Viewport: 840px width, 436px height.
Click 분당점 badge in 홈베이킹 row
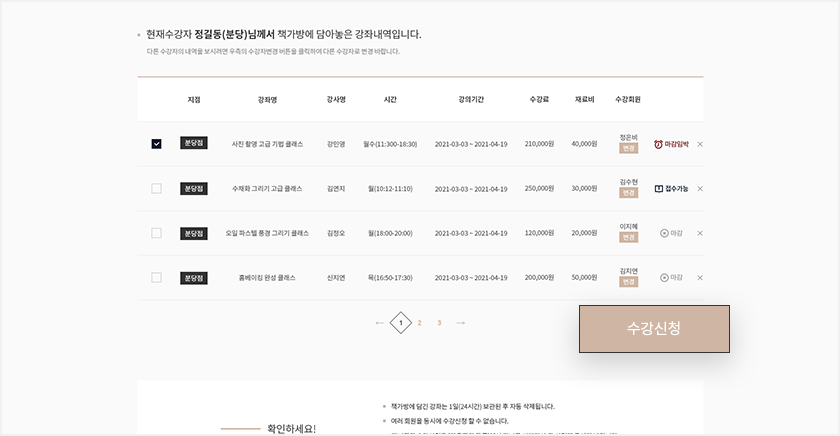pos(194,278)
